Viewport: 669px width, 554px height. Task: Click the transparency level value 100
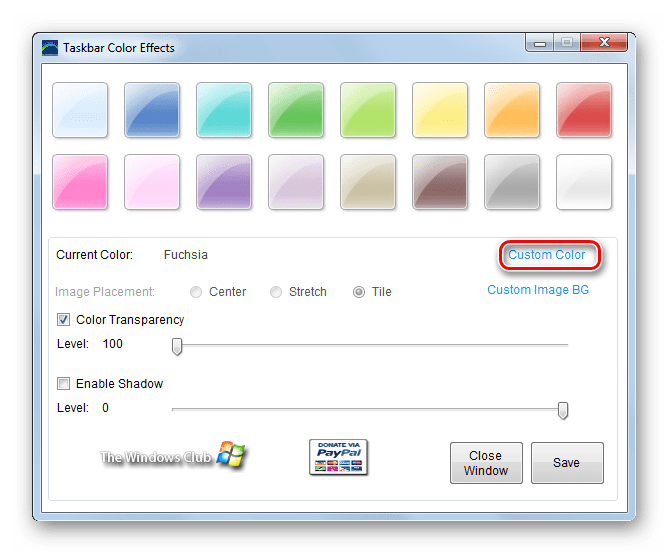click(113, 344)
